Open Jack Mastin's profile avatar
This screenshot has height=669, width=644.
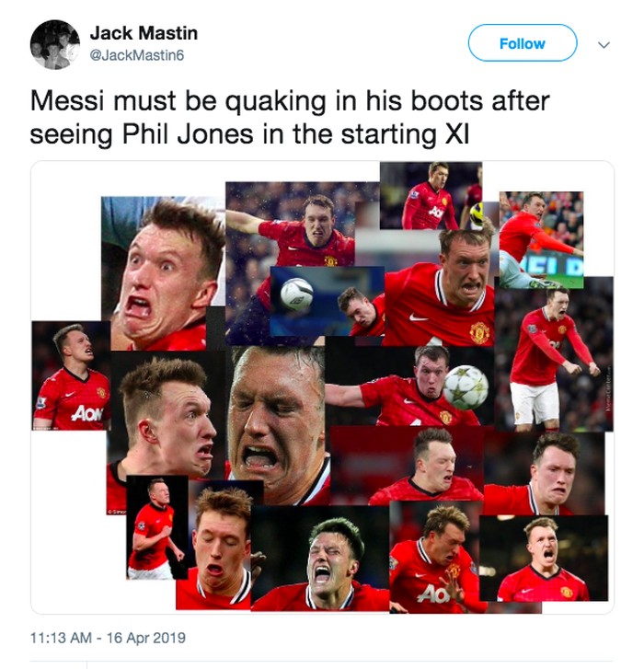tap(55, 44)
